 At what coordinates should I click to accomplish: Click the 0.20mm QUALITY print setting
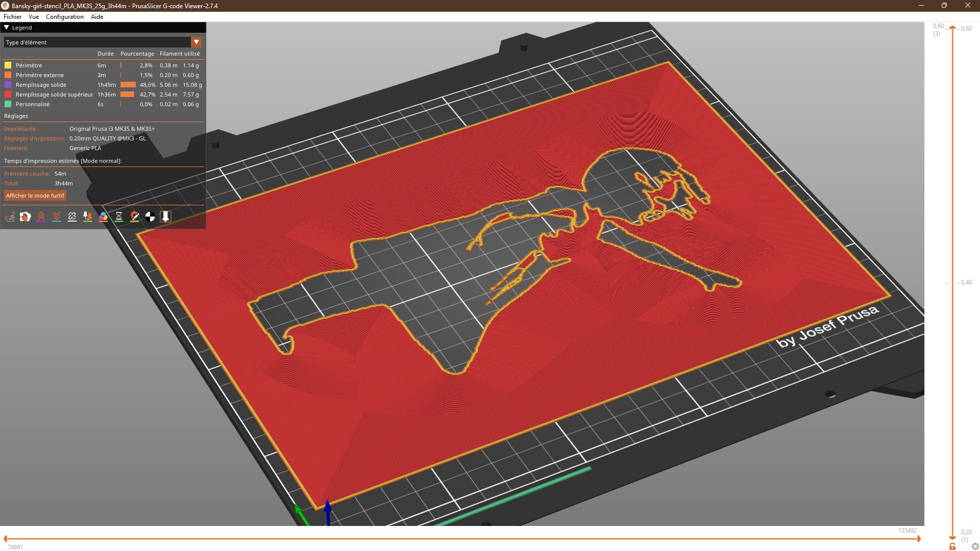pos(108,138)
